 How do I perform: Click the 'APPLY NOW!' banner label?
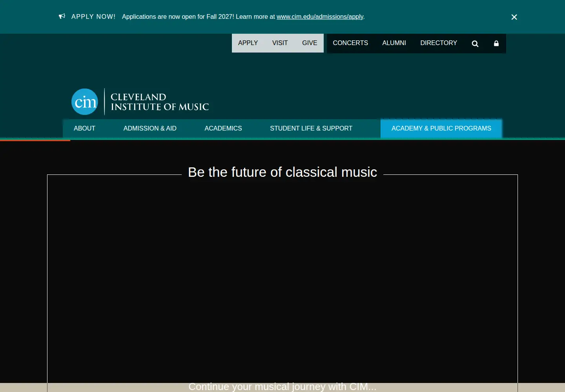pos(93,16)
